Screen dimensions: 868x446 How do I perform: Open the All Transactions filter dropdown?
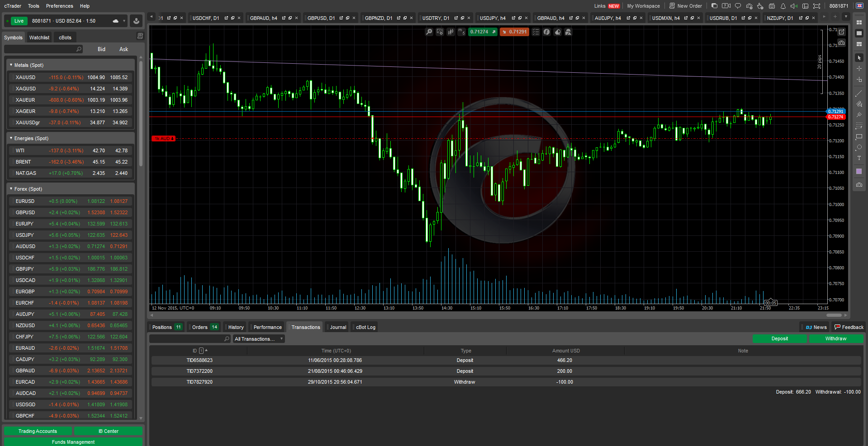click(x=259, y=339)
